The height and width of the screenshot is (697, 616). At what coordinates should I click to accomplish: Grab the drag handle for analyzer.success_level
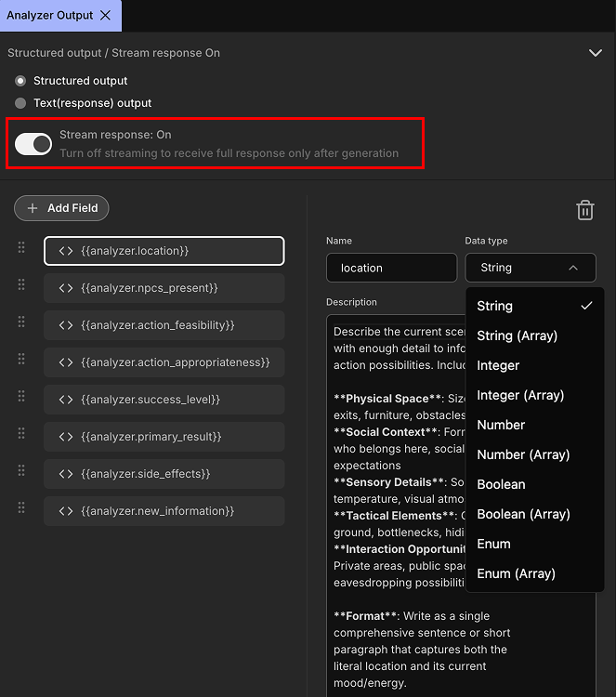[21, 396]
